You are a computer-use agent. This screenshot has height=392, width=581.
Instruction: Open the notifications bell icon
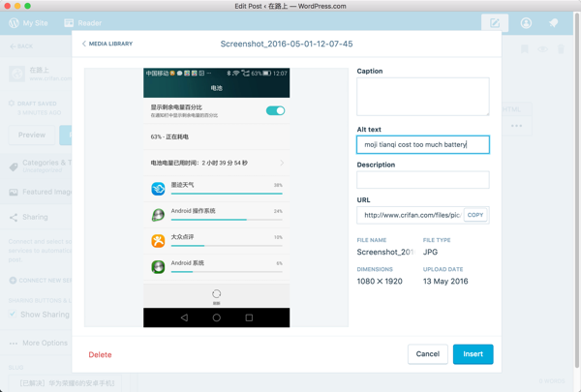coord(553,23)
